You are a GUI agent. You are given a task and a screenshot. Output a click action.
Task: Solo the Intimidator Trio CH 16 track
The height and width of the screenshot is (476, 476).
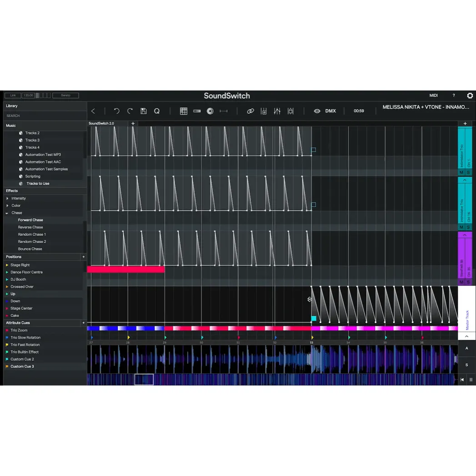[x=468, y=227]
